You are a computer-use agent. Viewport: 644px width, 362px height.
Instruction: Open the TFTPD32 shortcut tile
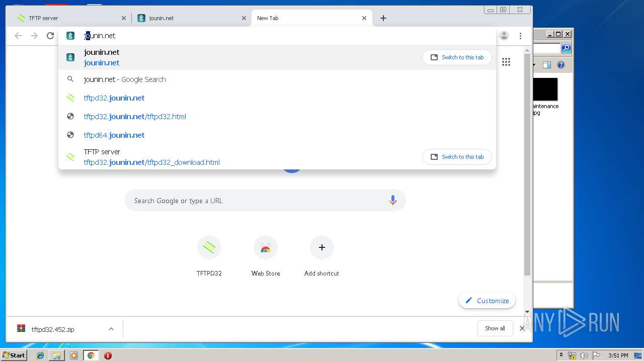[209, 256]
